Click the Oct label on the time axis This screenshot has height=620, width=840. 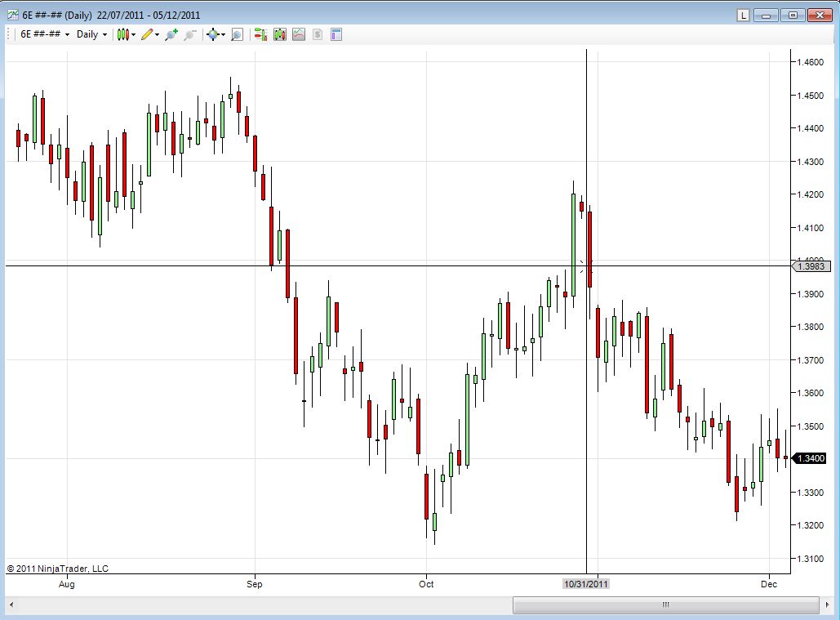[x=426, y=583]
